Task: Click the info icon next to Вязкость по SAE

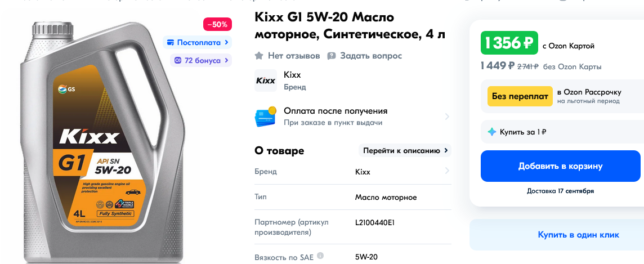Action: (x=320, y=256)
